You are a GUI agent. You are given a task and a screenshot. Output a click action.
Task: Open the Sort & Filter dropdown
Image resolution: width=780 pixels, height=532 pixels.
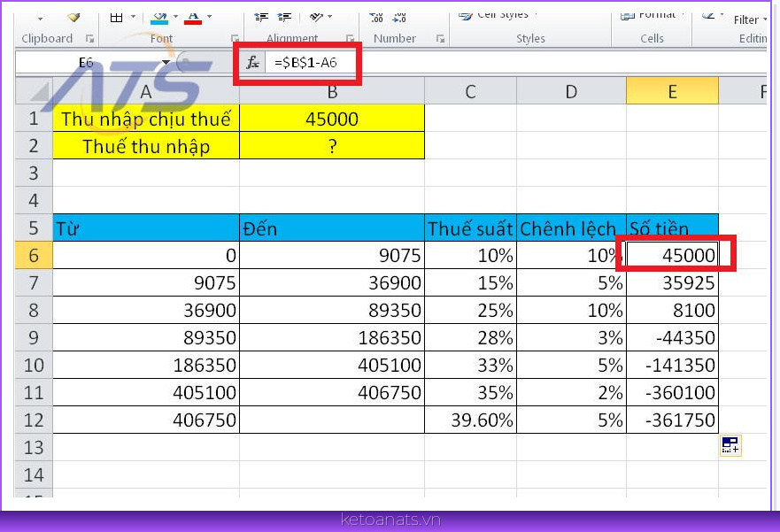(750, 19)
